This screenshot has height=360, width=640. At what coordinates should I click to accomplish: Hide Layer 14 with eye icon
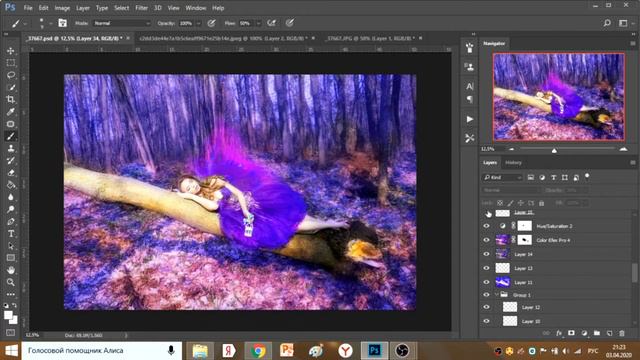pyautogui.click(x=486, y=254)
